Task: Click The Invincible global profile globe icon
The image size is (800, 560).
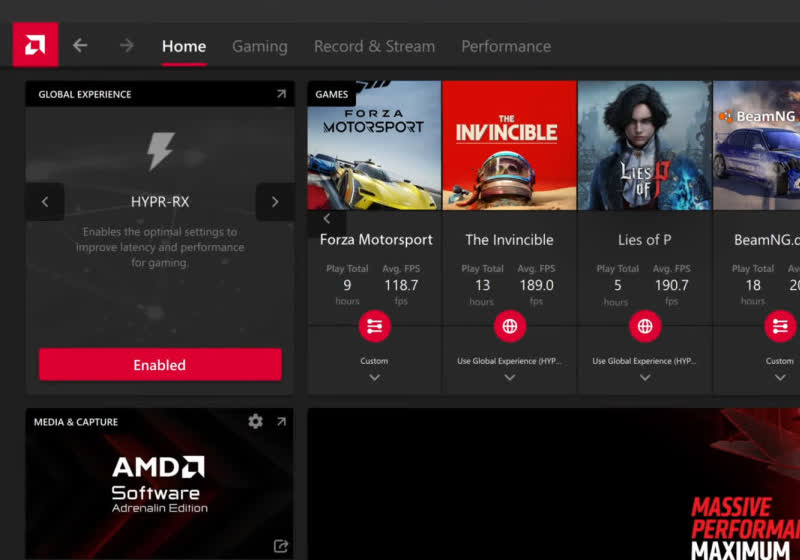Action: tap(509, 326)
